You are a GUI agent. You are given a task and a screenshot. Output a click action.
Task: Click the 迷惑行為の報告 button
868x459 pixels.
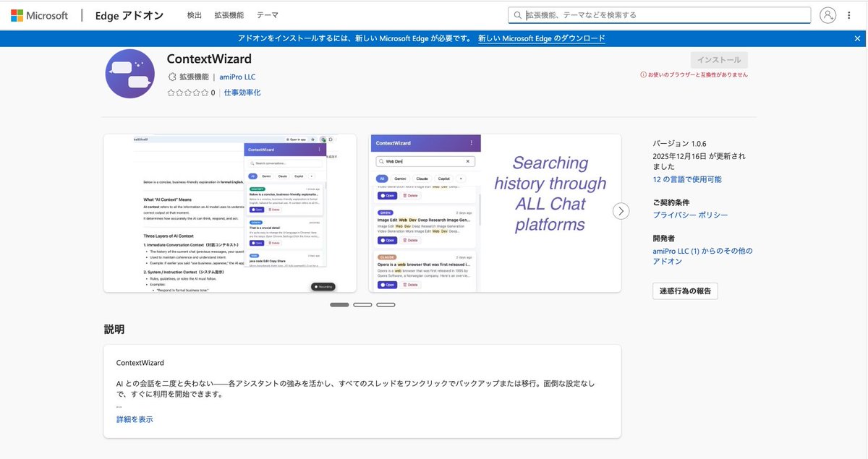[685, 291]
